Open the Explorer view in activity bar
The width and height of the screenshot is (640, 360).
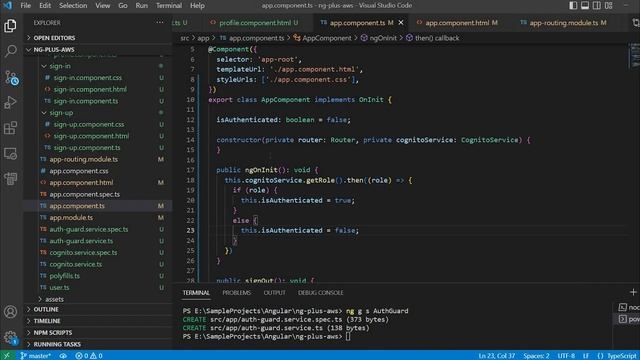(x=10, y=26)
